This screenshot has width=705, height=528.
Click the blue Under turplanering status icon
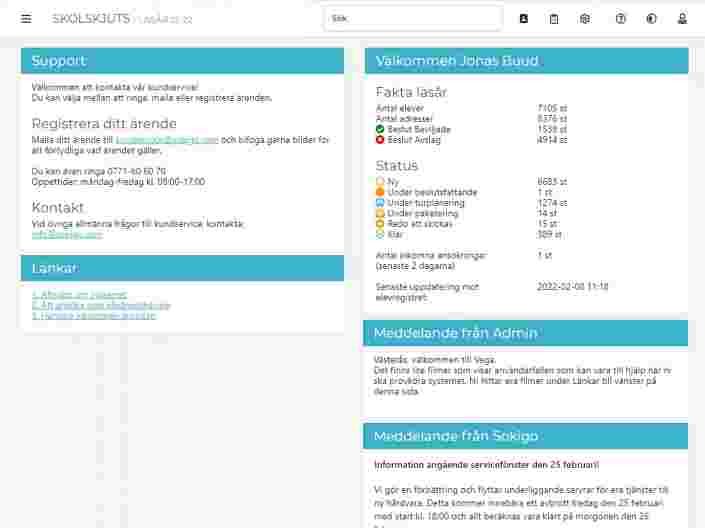click(x=380, y=203)
